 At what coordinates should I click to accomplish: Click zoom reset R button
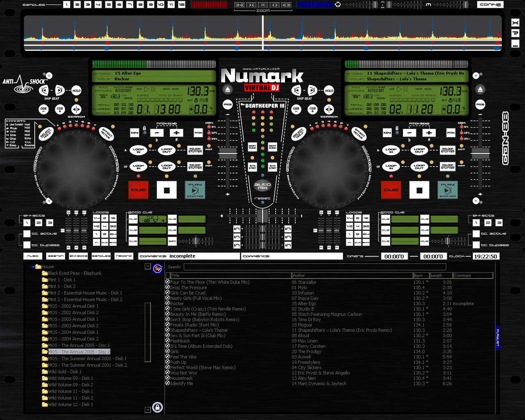[262, 5]
